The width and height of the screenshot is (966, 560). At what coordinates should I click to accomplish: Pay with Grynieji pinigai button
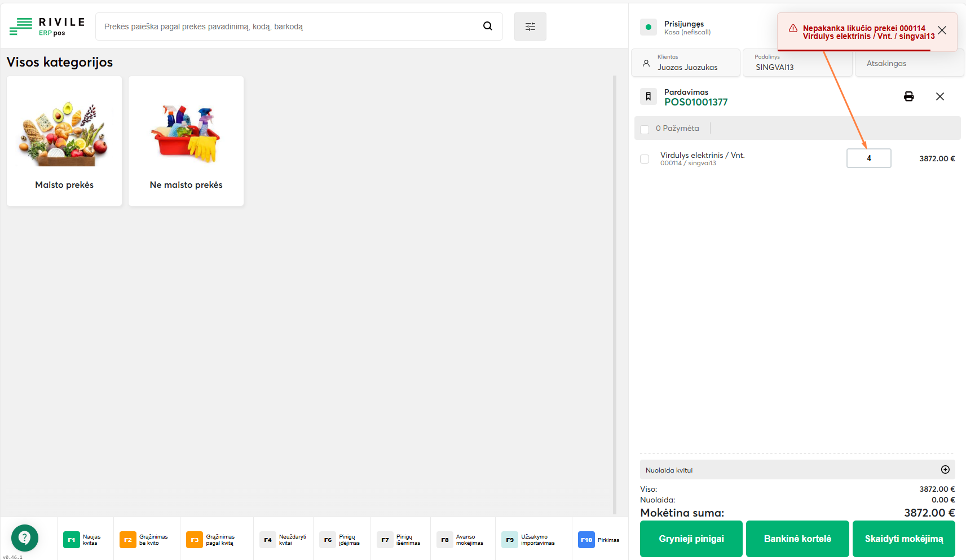(x=691, y=539)
